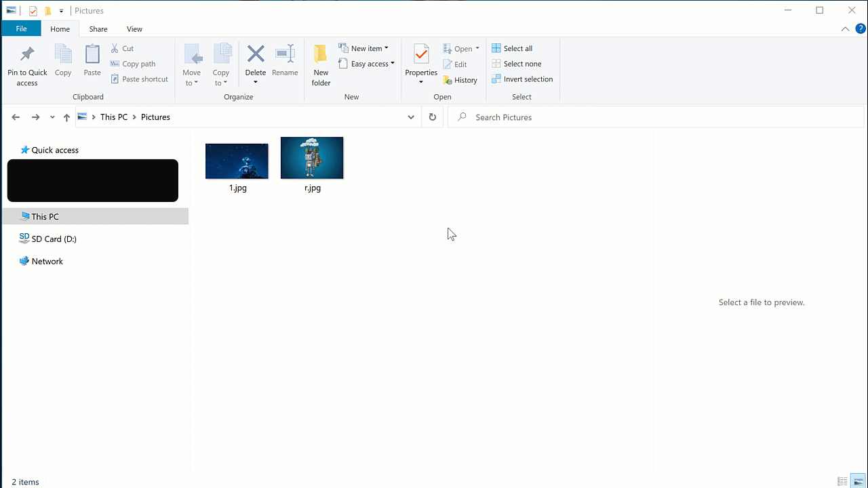Click the Copy ribbon button
The width and height of the screenshot is (868, 488).
click(x=63, y=61)
